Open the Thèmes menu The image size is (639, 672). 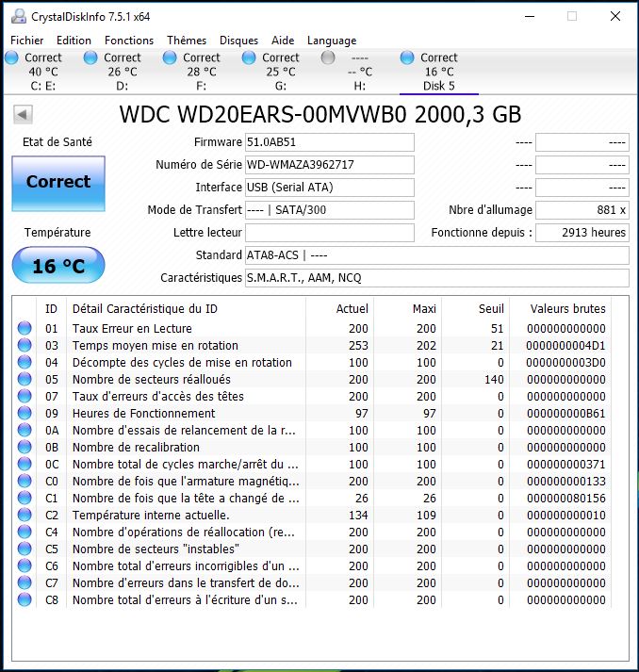187,41
